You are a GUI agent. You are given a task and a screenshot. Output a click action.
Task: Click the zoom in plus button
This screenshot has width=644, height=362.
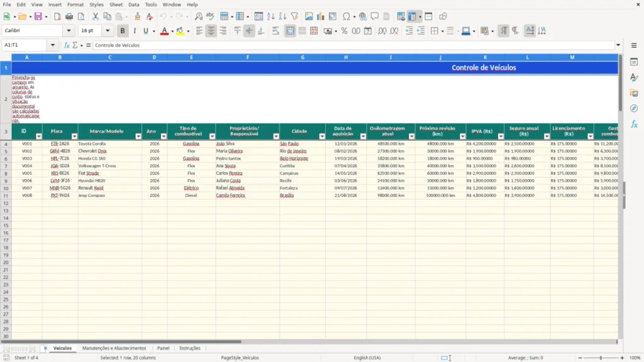coord(622,358)
